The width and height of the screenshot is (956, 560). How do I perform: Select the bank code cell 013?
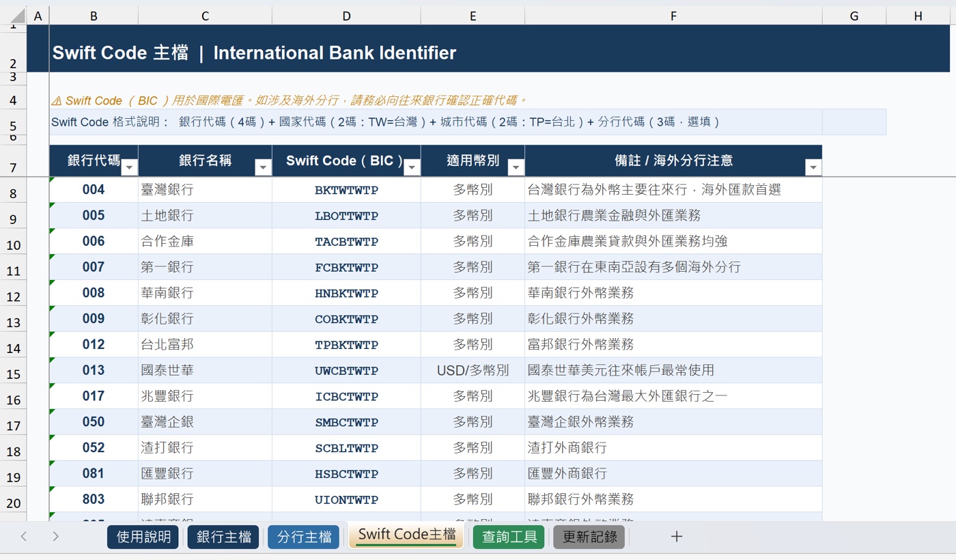point(94,370)
